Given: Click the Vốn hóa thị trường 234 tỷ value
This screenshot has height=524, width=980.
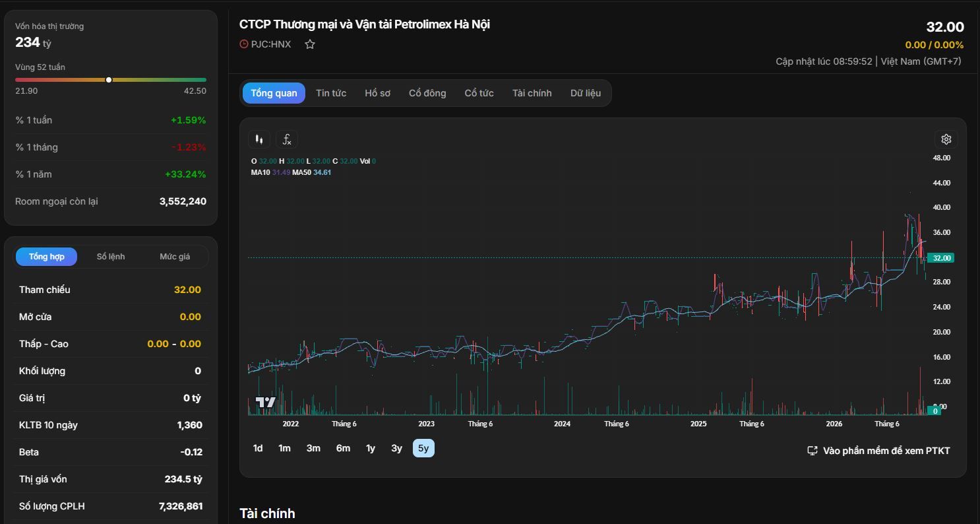Looking at the screenshot, I should pos(33,42).
